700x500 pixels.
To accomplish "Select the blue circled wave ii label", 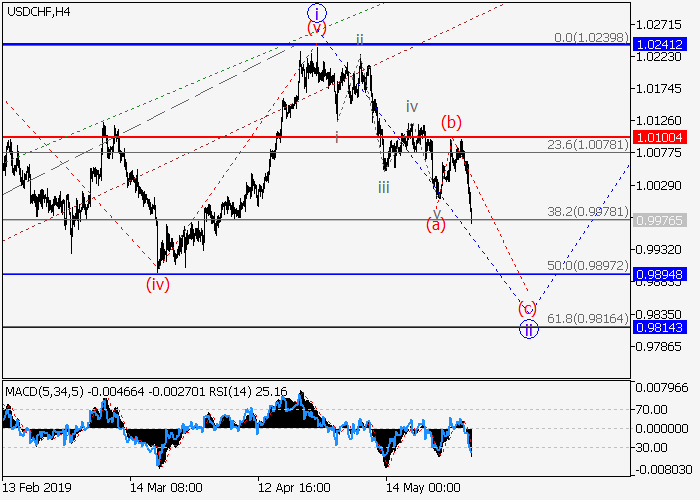I will (x=528, y=327).
